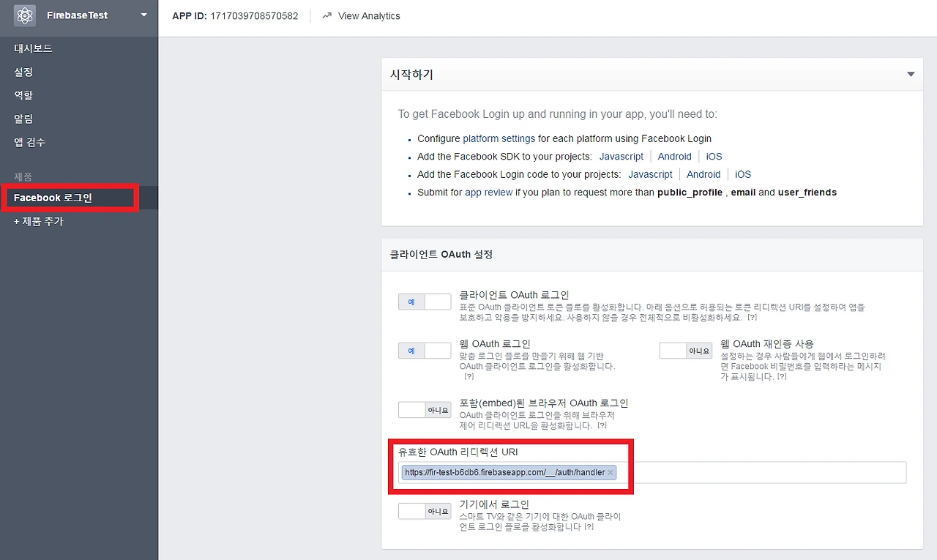Open the View Analytics link
This screenshot has height=560, width=937.
pyautogui.click(x=369, y=15)
